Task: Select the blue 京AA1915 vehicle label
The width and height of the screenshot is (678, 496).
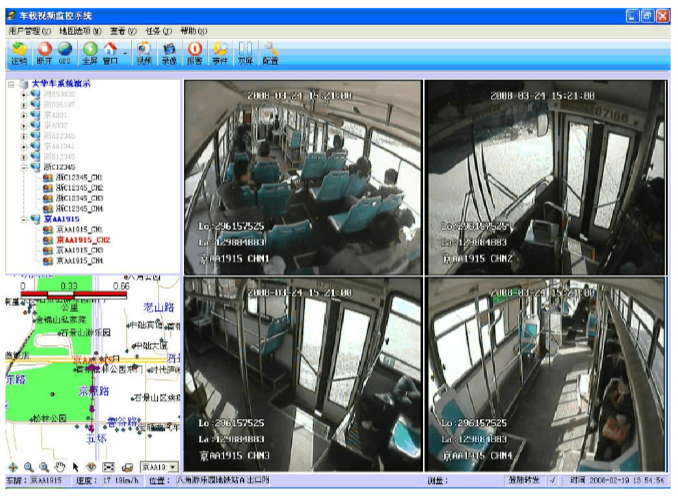Action: (x=61, y=219)
